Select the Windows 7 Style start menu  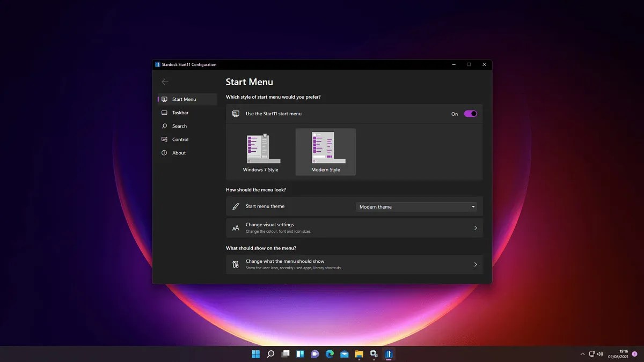261,151
